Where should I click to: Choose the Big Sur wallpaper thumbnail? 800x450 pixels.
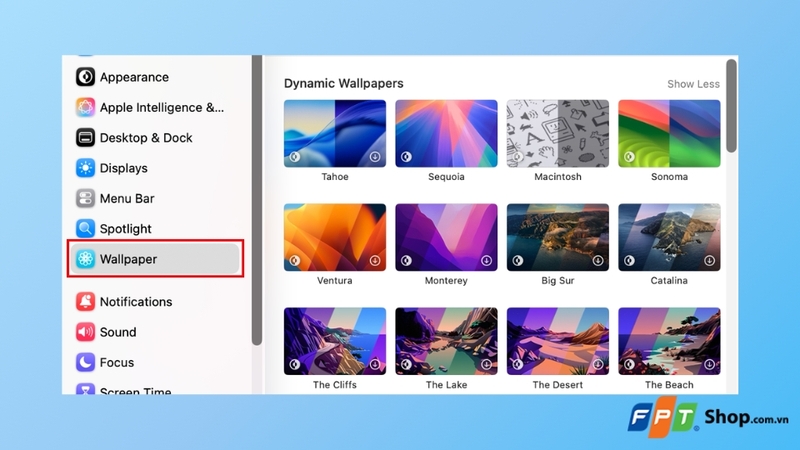[x=558, y=237]
